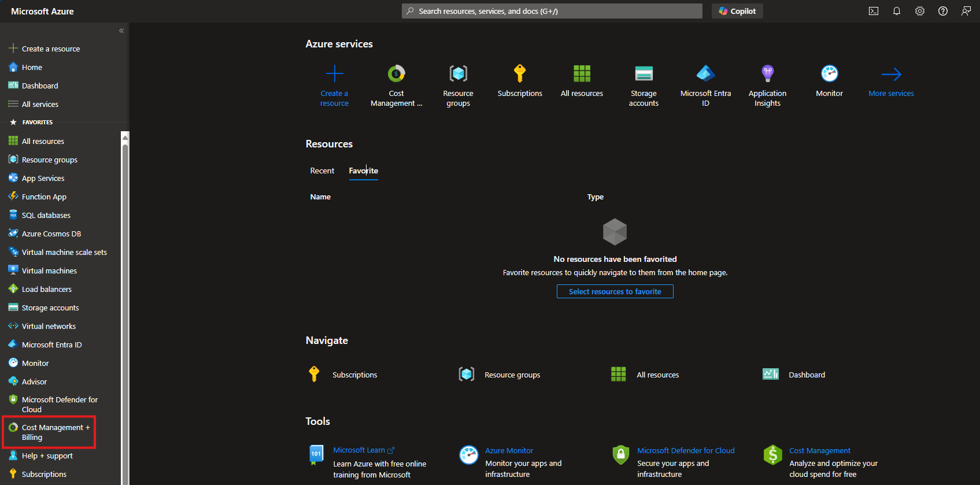980x485 pixels.
Task: Click Storage accounts icon in sidebar
Action: [13, 308]
